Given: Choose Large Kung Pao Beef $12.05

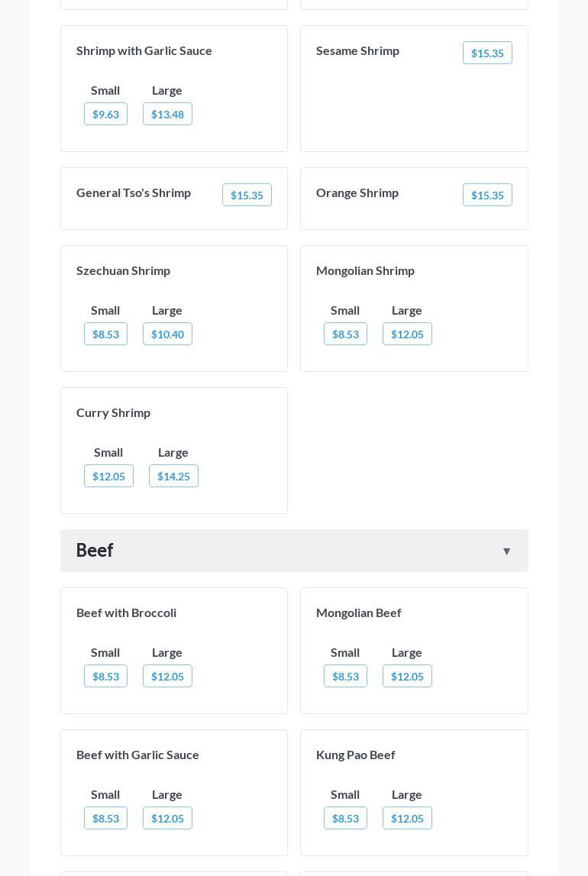Looking at the screenshot, I should (407, 819).
